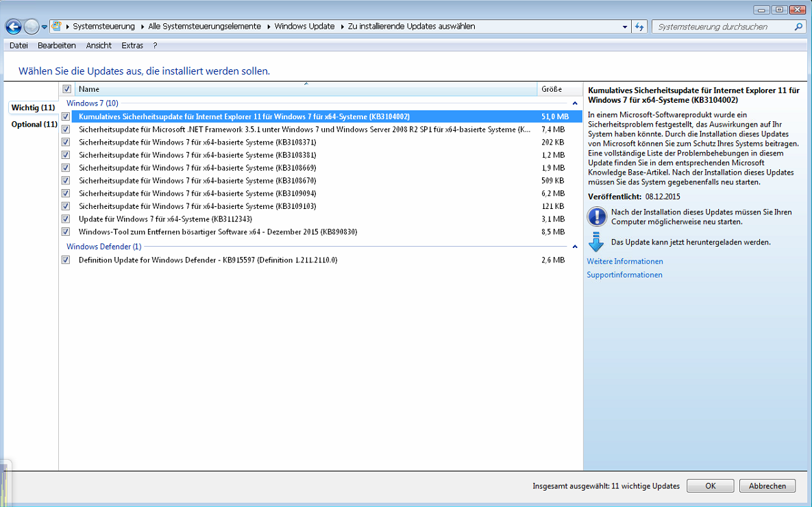Click Windows Update in the breadcrumb
The height and width of the screenshot is (507, 812).
click(x=304, y=27)
